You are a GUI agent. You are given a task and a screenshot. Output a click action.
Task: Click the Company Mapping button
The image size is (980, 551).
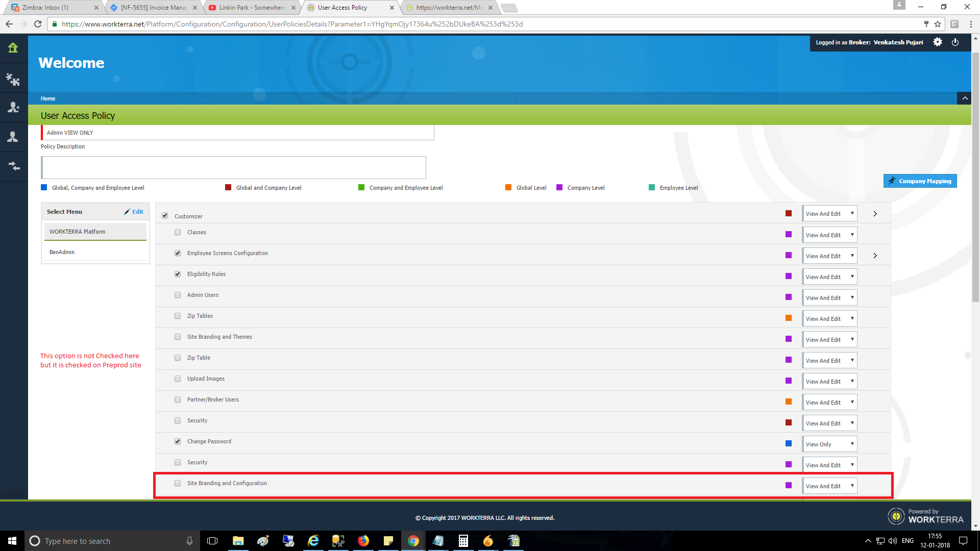pos(920,181)
